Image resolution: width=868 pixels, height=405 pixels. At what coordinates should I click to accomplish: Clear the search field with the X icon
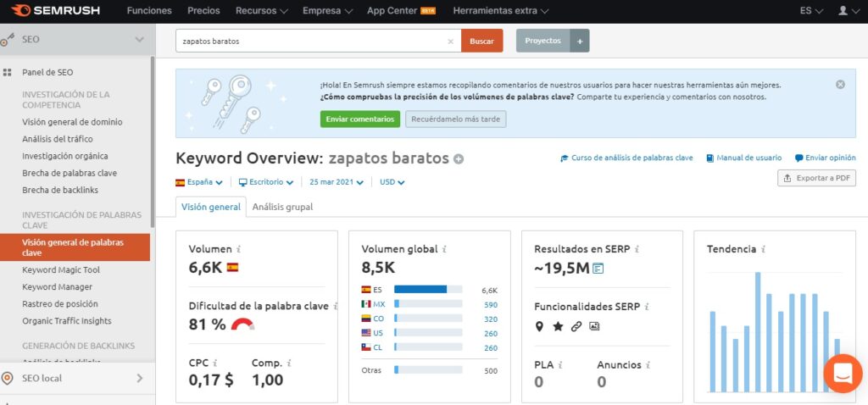pos(450,42)
